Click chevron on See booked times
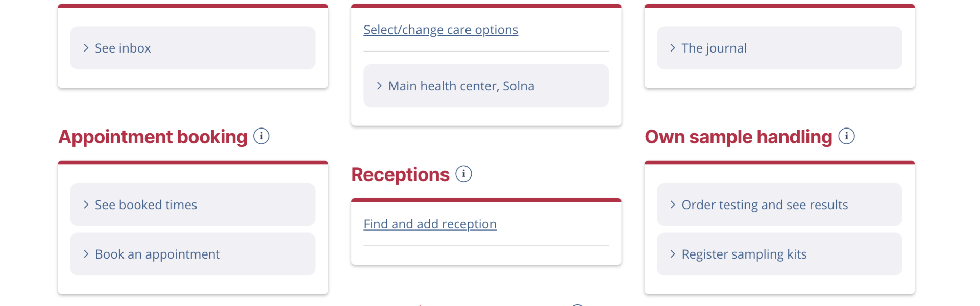The height and width of the screenshot is (306, 980). (86, 205)
